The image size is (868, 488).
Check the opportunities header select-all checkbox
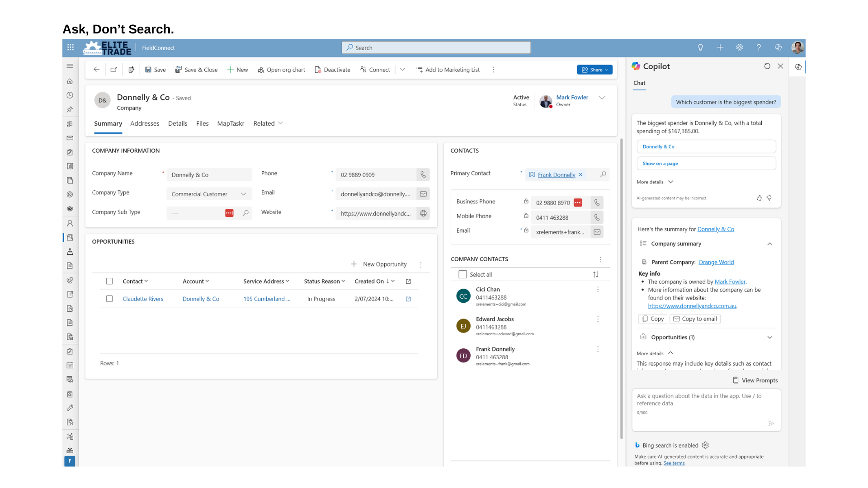point(109,281)
